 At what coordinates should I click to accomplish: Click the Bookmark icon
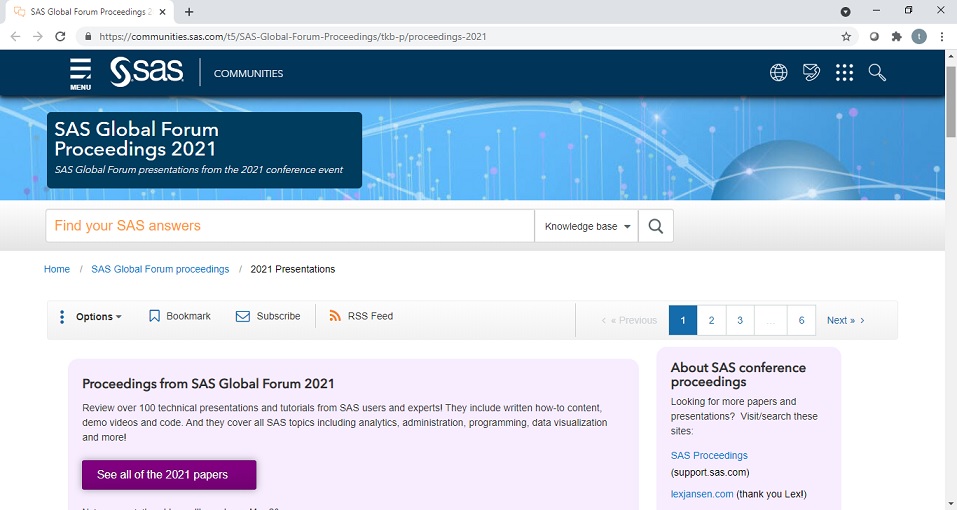[154, 316]
